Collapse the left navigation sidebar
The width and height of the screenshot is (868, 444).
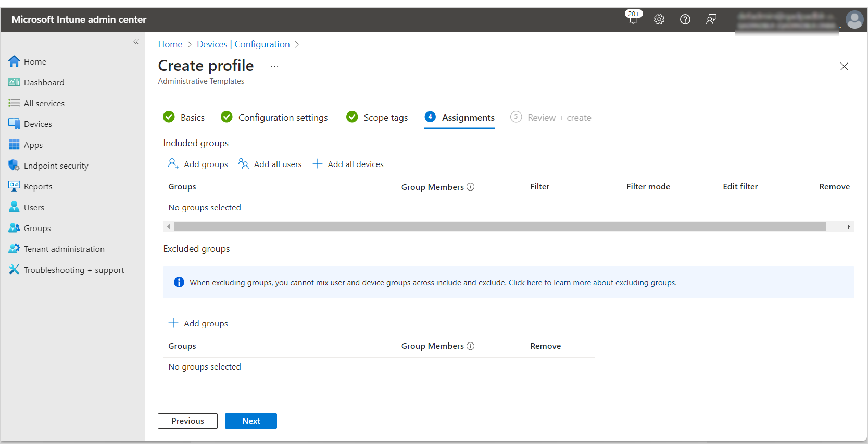[x=136, y=42]
